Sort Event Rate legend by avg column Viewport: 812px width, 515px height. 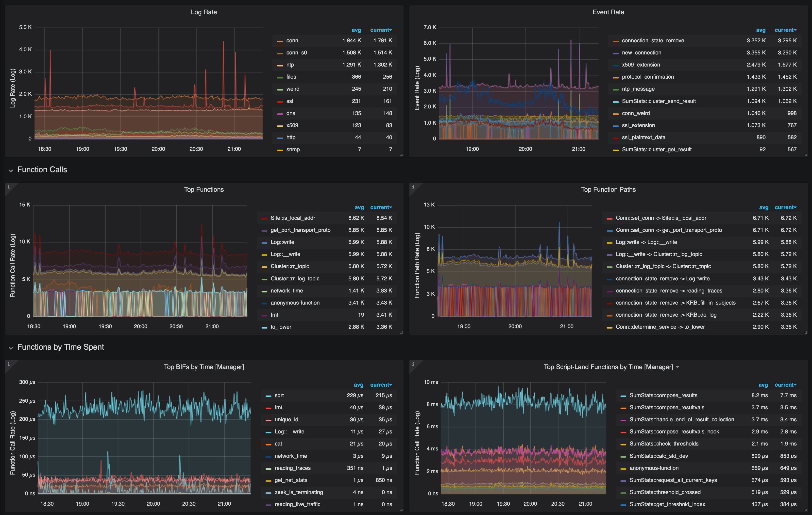[x=761, y=30]
